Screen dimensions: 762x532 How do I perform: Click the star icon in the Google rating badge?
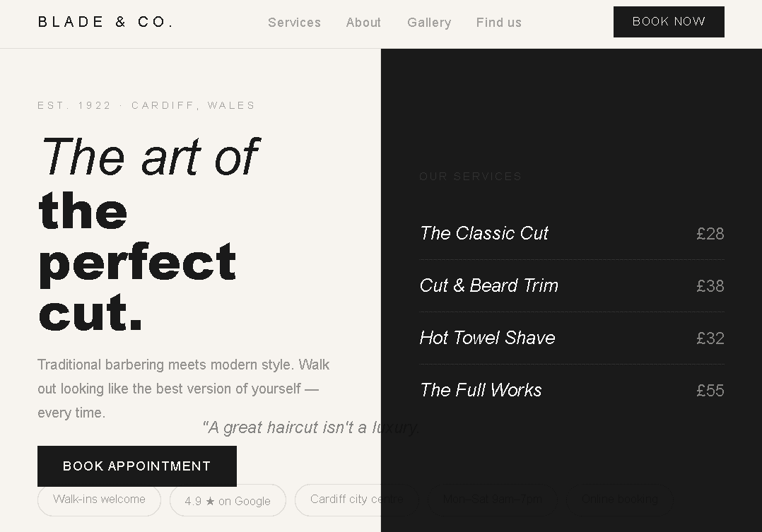point(209,501)
